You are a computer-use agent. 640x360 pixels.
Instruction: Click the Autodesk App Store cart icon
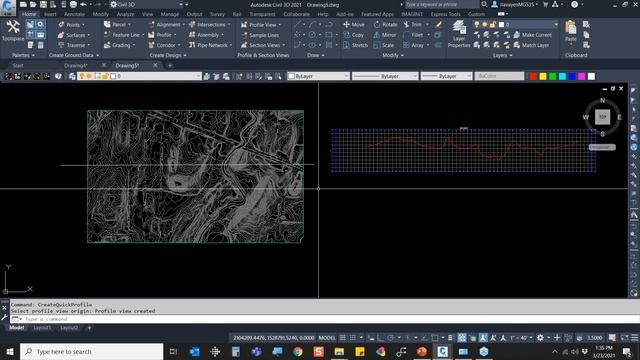545,4
